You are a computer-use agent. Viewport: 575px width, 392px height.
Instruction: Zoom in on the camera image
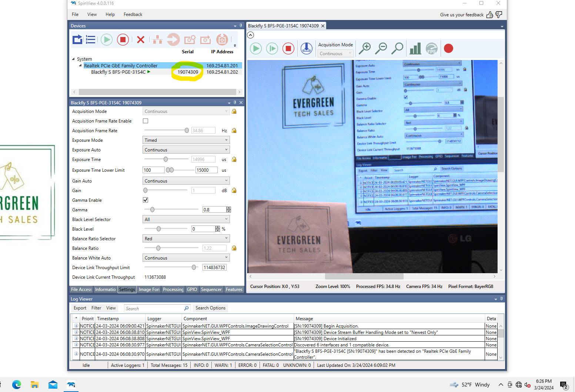point(365,48)
